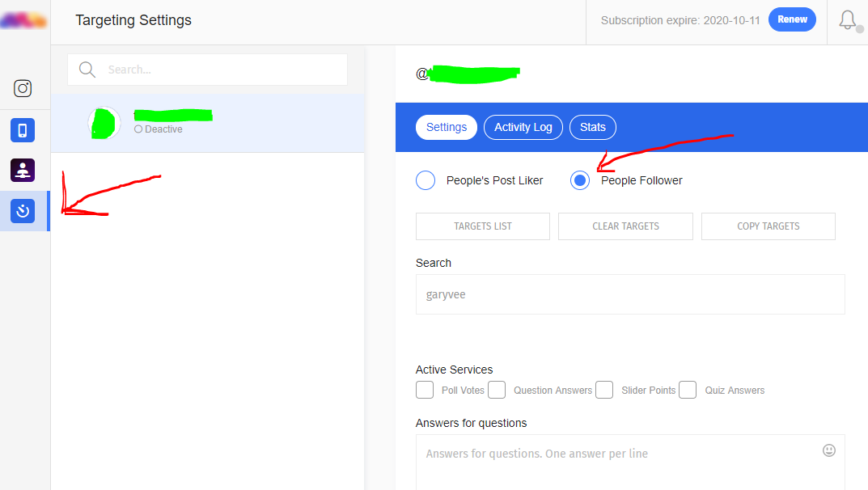Click the Renew subscription button
The height and width of the screenshot is (490, 868).
tap(792, 19)
